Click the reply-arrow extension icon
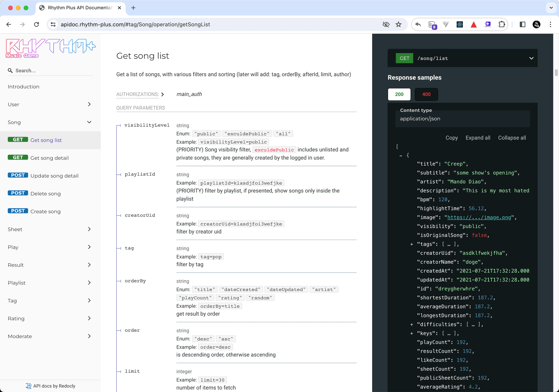This screenshot has height=392, width=559. [x=418, y=24]
